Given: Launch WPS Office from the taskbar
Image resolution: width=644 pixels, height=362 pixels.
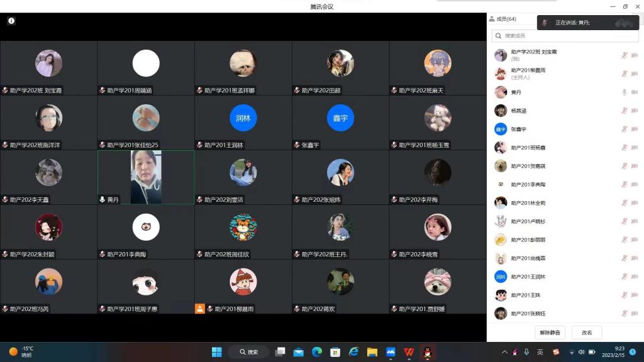Looking at the screenshot, I should 409,352.
